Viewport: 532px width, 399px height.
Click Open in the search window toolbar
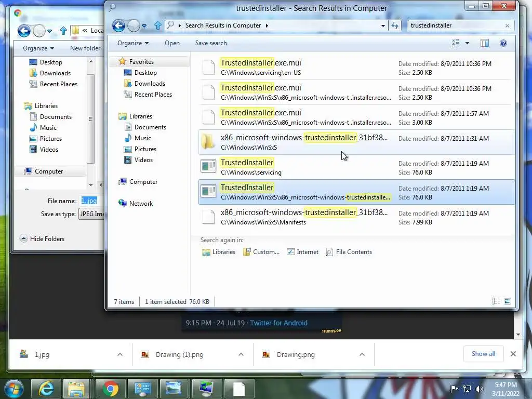[172, 43]
